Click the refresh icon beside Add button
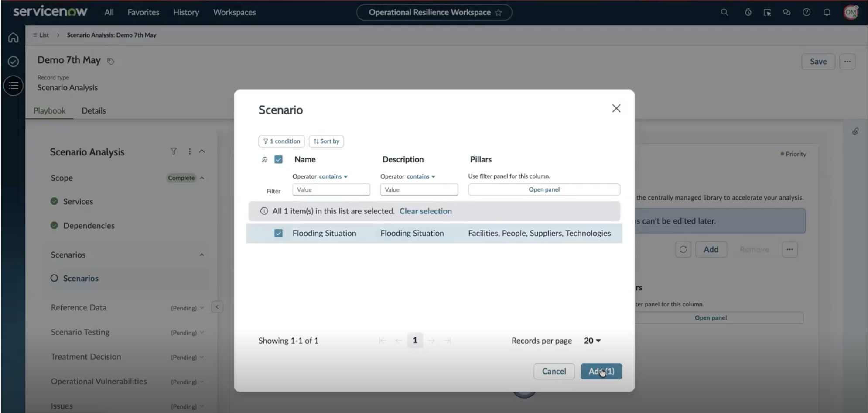This screenshot has height=413, width=868. pos(683,249)
